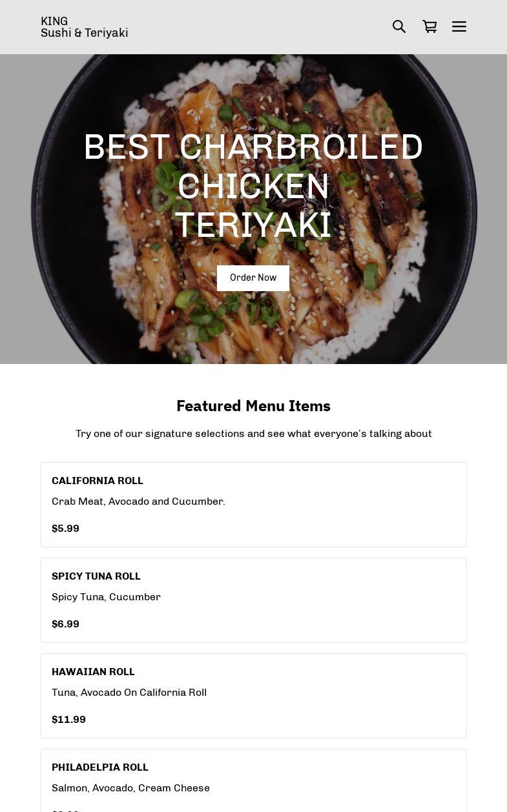This screenshot has width=507, height=812.
Task: Open the Philadelpia Roll menu item
Action: pos(254,780)
